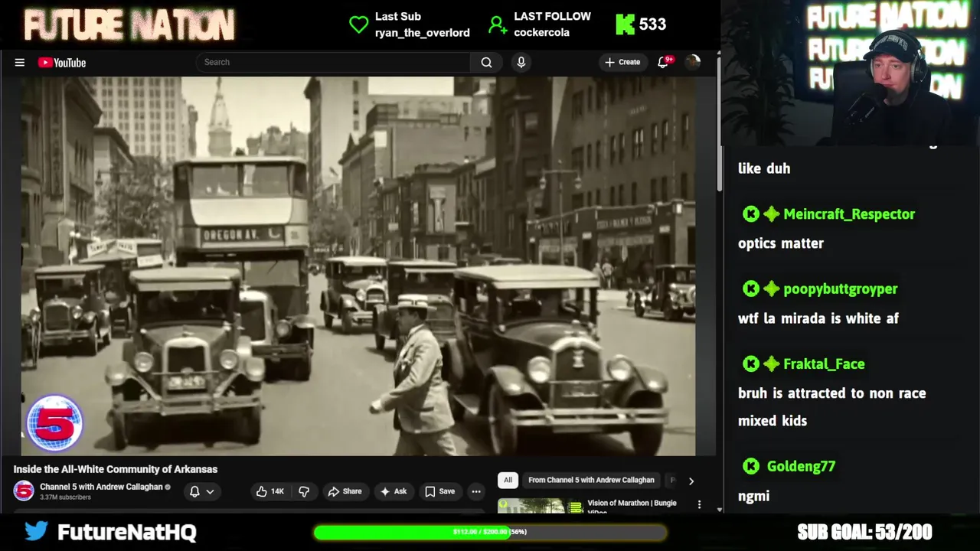Open the Vision of Marathon video thumbnail
The image size is (980, 551).
(x=541, y=505)
